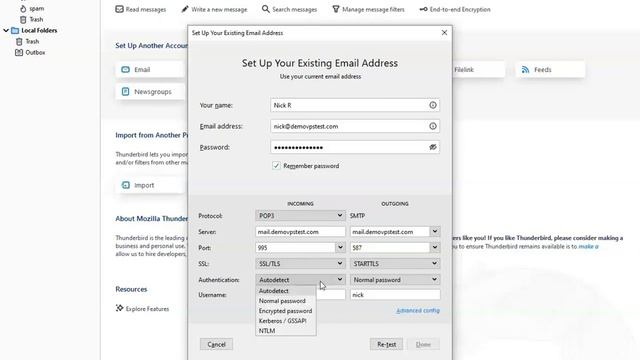
Task: Open End-to-end Encryption key item
Action: (455, 9)
